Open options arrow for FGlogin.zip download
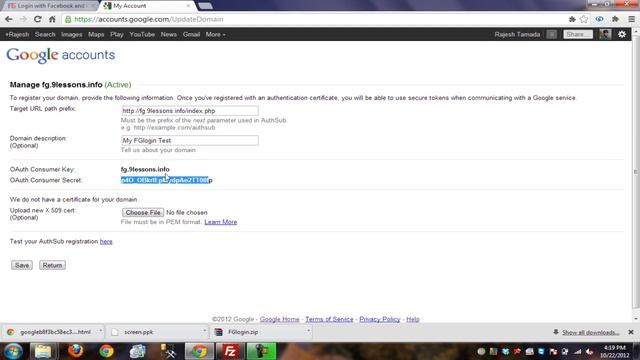 [x=308, y=331]
